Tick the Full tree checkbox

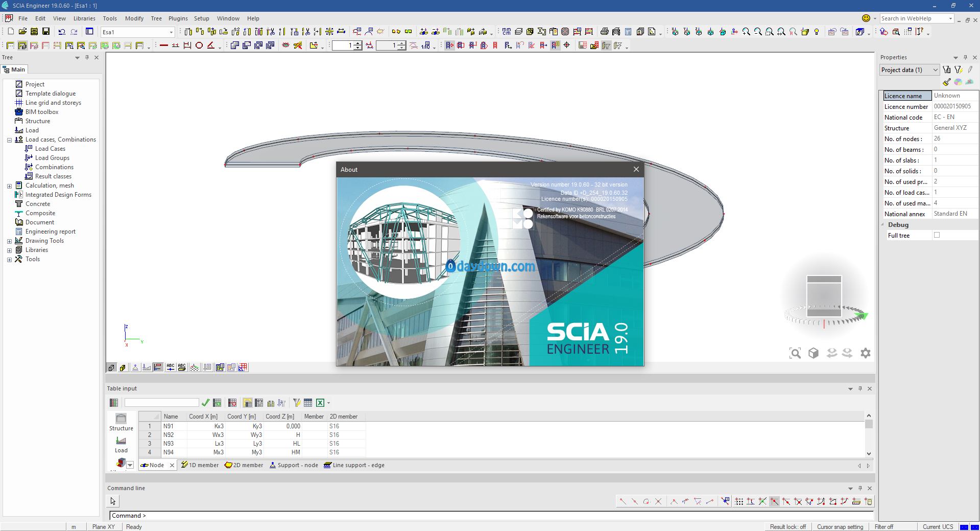(937, 235)
